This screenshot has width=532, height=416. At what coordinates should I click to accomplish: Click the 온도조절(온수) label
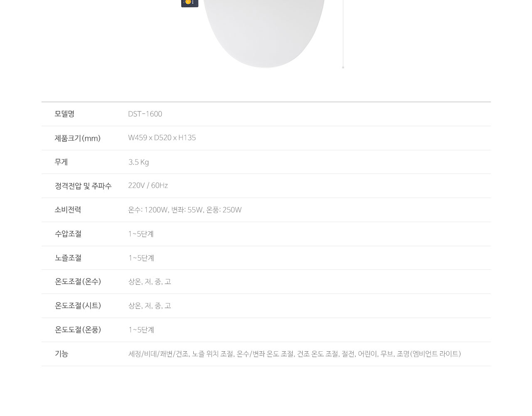(x=78, y=281)
